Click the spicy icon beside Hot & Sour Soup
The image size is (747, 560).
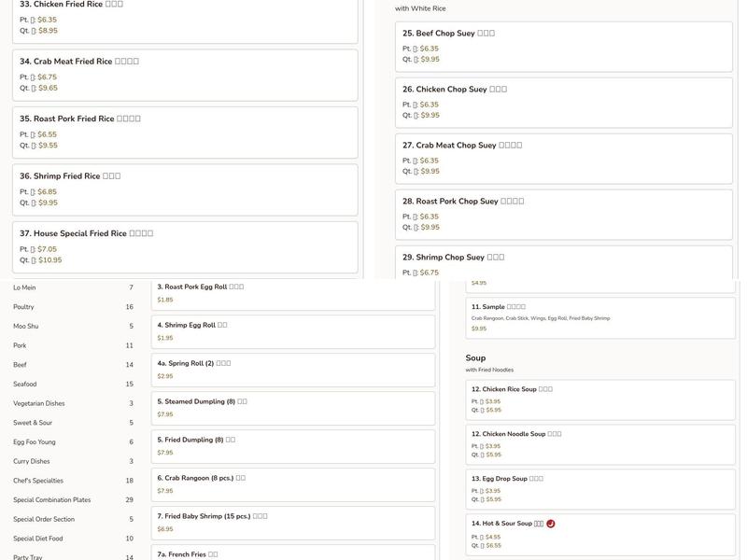click(x=551, y=524)
